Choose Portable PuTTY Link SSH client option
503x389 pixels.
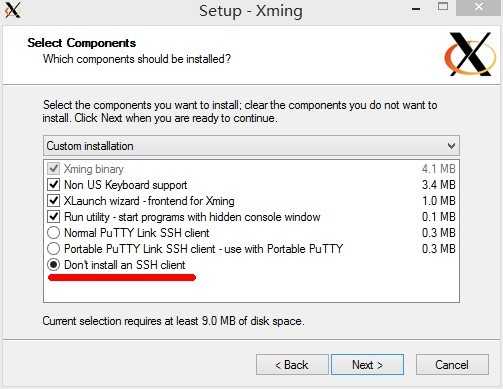tap(54, 249)
